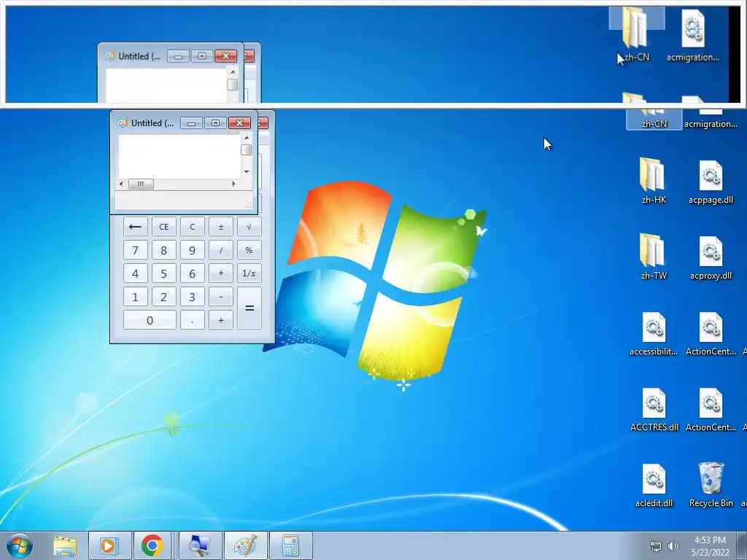The width and height of the screenshot is (747, 560).
Task: Click the Paint icon in Untitled title bar
Action: (123, 122)
